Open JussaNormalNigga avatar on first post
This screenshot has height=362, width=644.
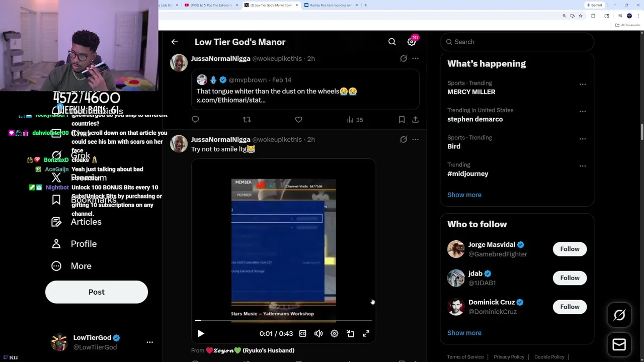point(179,63)
